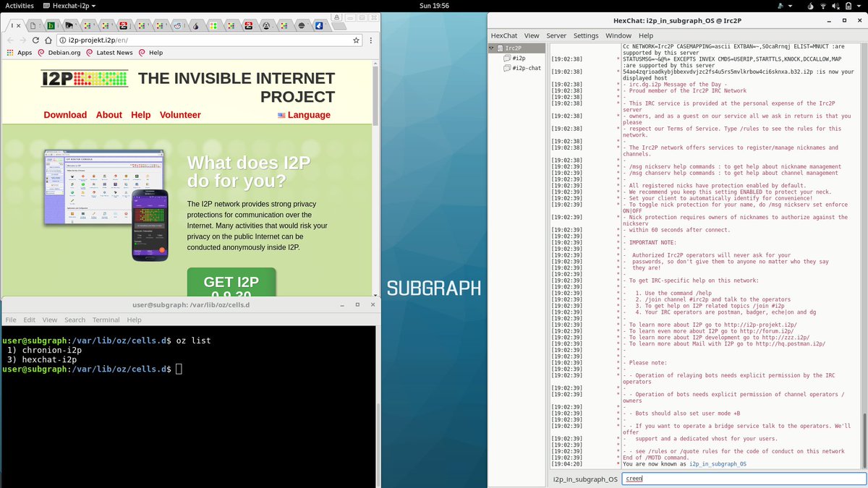868x488 pixels.
Task: Switch to the blank-page-icon browser tab
Action: (33, 25)
